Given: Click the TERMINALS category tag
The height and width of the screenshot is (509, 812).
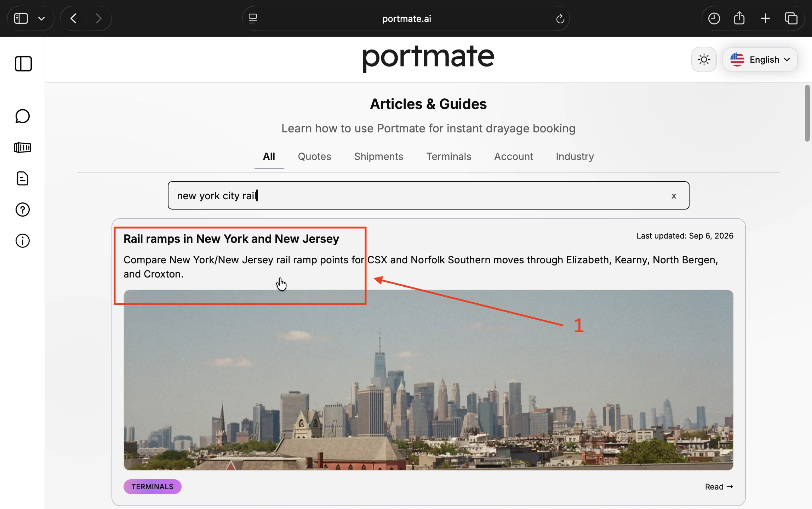Looking at the screenshot, I should click(x=153, y=487).
